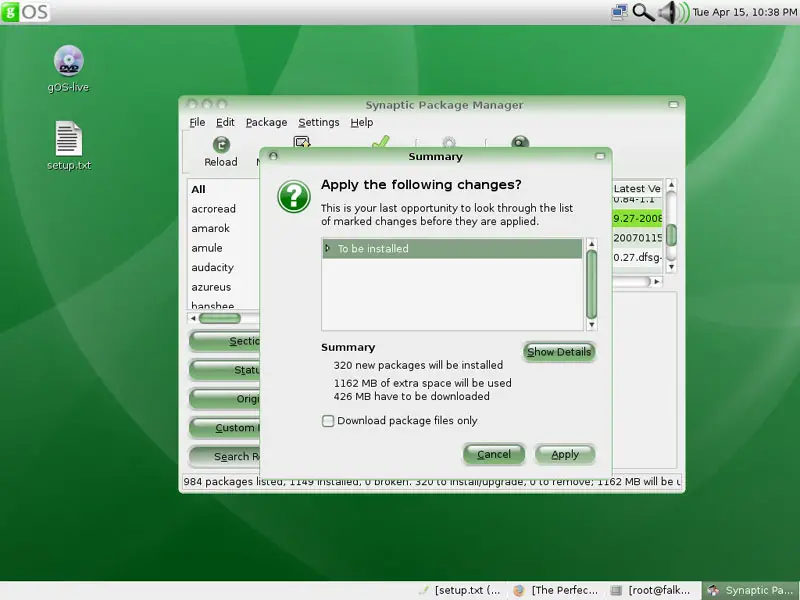Cancel the Summary dialog
The image size is (800, 600).
click(494, 455)
